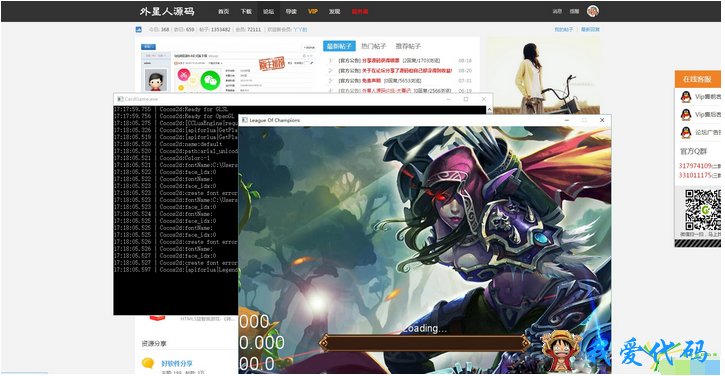
Task: Open the 好软件分享 forum link
Action: (x=177, y=364)
